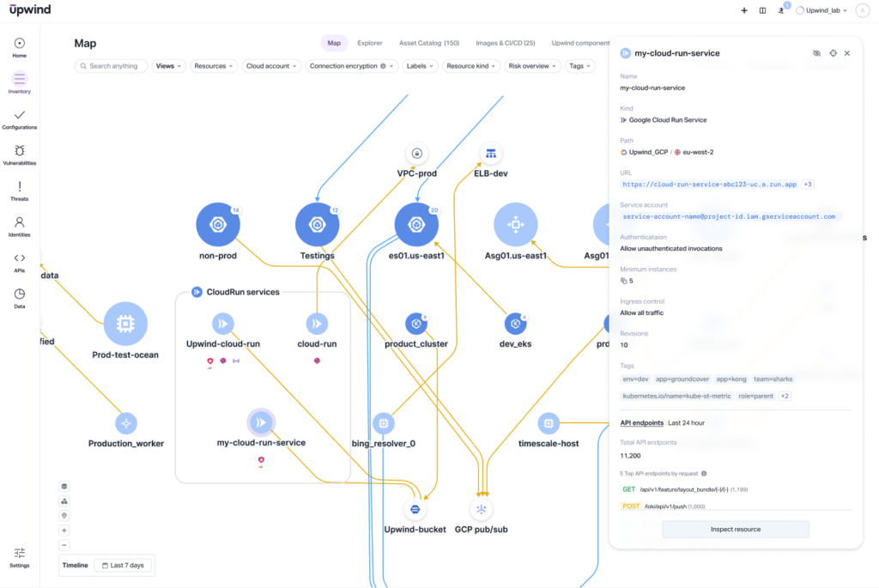Select the Asg01.us-east1 node
This screenshot has width=879, height=588.
tap(516, 224)
